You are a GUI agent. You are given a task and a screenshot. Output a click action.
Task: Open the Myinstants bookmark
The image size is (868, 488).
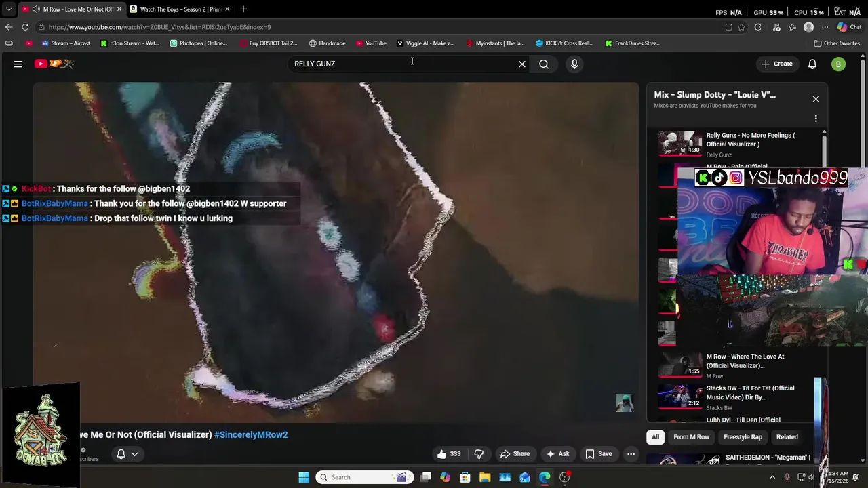tap(495, 43)
